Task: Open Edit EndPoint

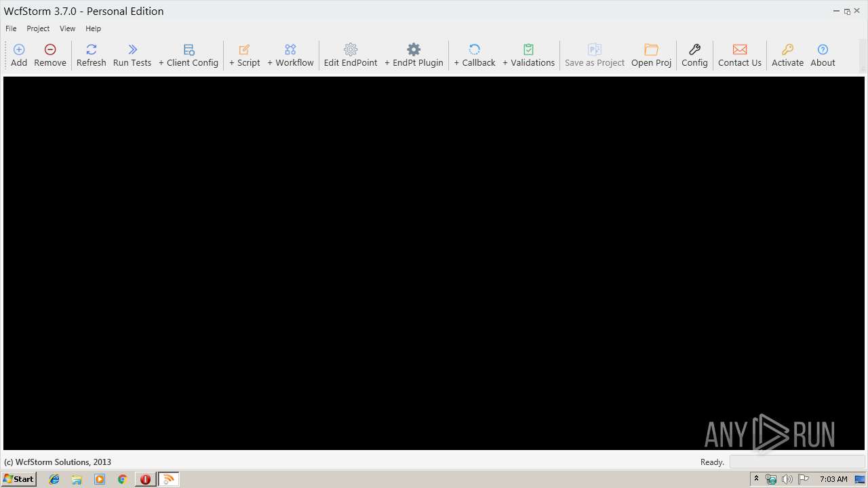Action: click(x=351, y=55)
